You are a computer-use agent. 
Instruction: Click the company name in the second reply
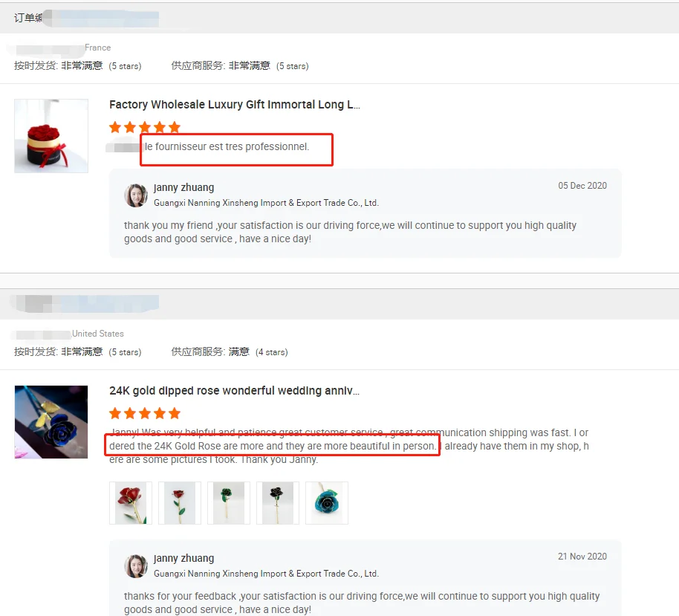click(266, 574)
